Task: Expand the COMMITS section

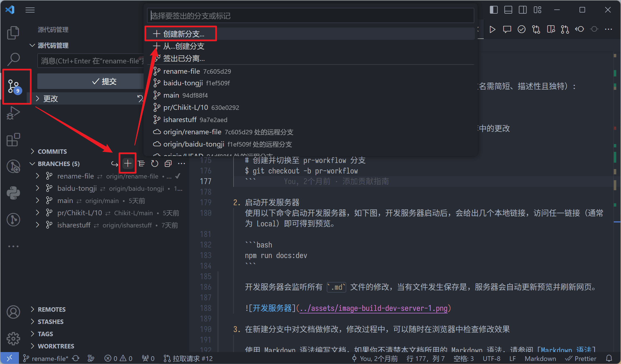Action: (x=52, y=152)
